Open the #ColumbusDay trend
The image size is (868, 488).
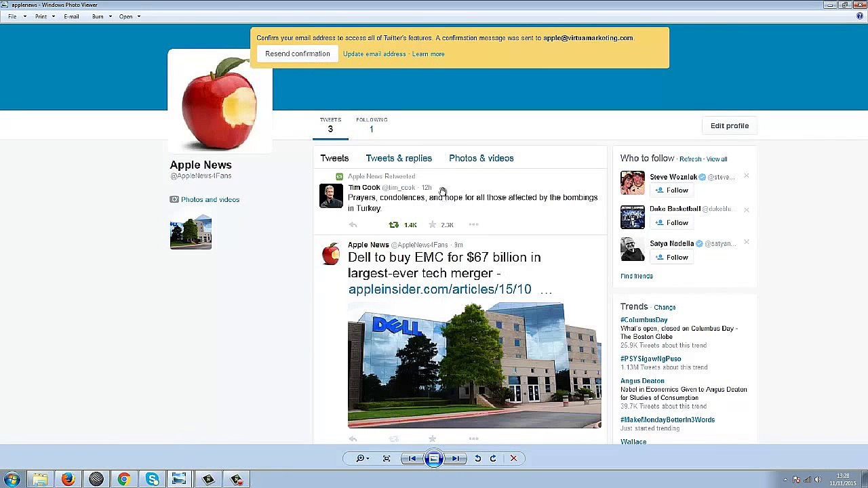point(644,320)
